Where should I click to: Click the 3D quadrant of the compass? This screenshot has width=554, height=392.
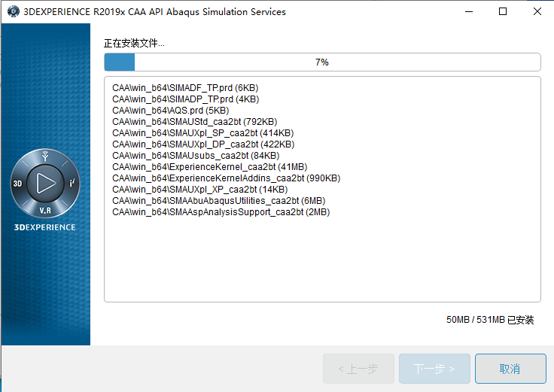17,184
